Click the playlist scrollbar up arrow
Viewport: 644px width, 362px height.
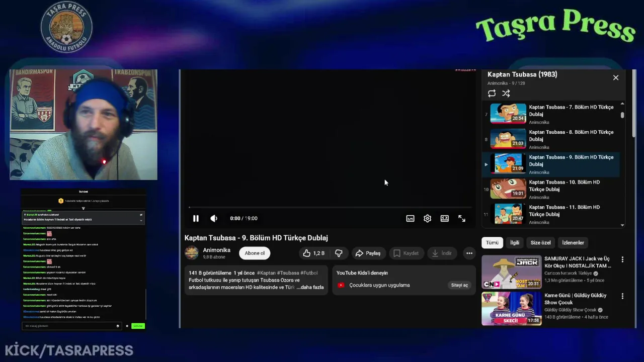[622, 104]
